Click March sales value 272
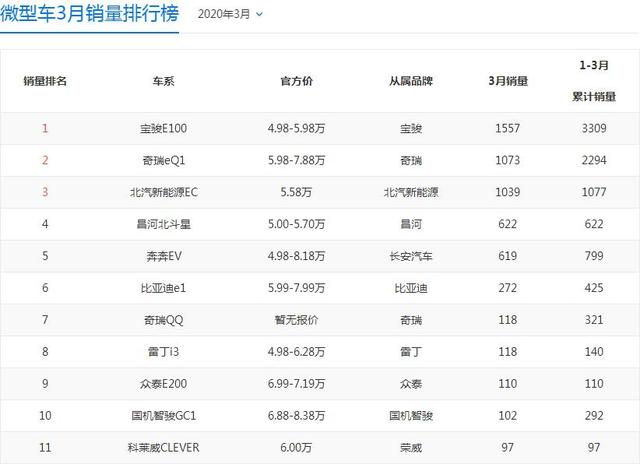The image size is (640, 464). click(x=507, y=288)
